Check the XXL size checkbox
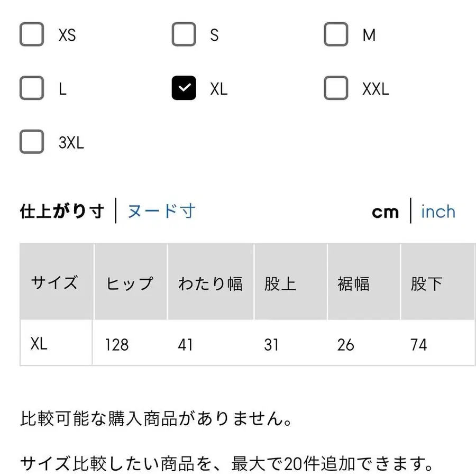This screenshot has height=476, width=476. [335, 88]
